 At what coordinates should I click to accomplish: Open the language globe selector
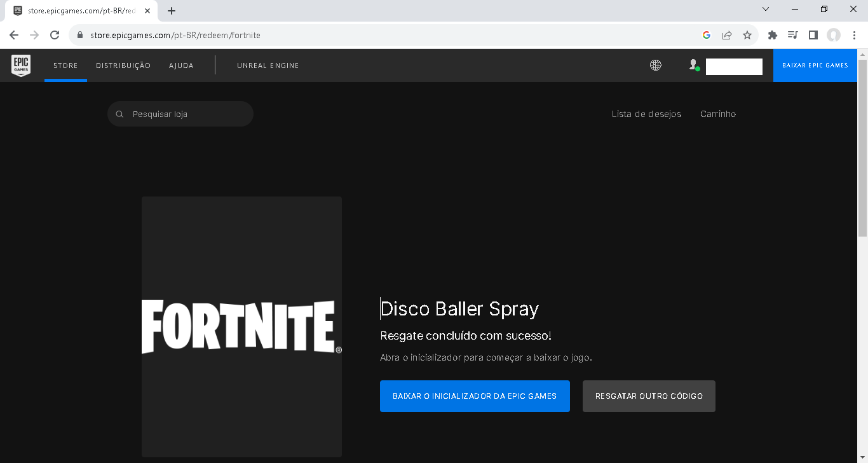click(x=656, y=65)
